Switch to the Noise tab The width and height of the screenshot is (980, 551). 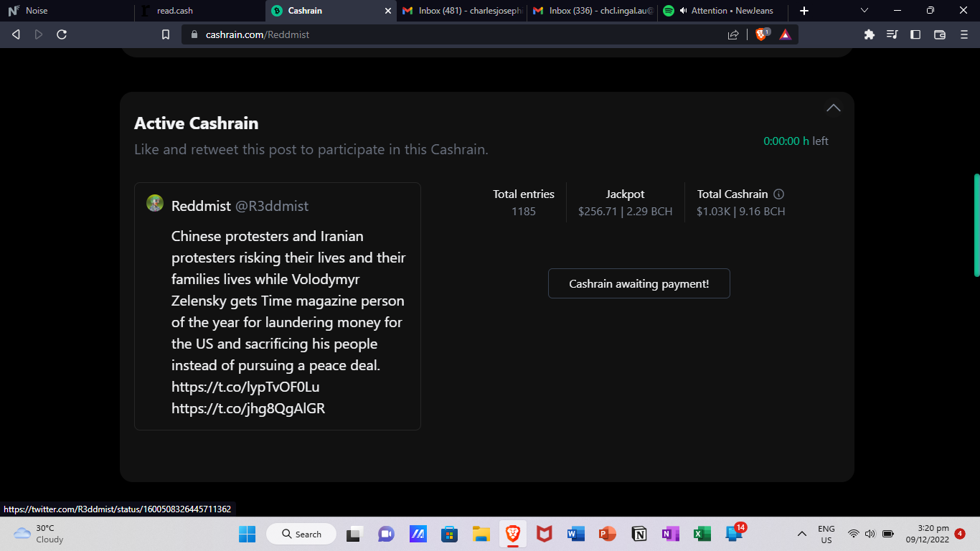click(x=67, y=11)
